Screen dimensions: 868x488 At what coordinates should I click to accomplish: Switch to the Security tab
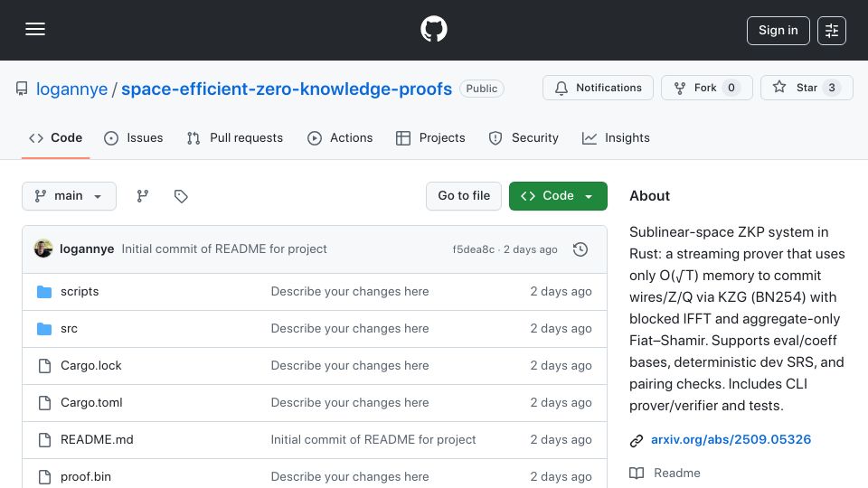click(x=524, y=137)
